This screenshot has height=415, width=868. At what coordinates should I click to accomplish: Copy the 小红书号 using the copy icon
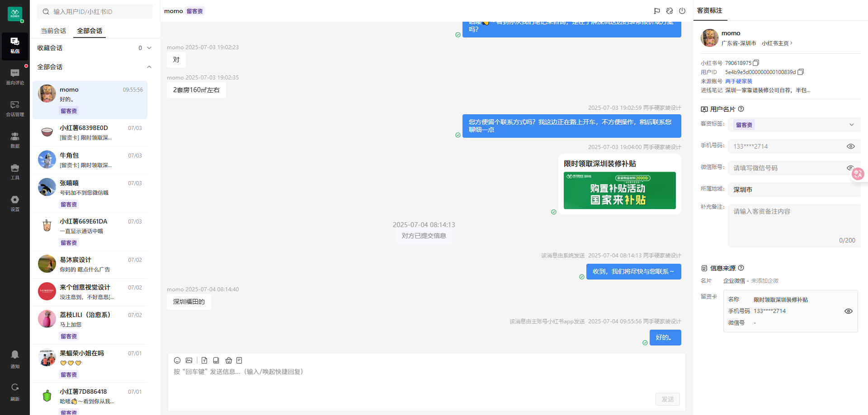coord(755,62)
